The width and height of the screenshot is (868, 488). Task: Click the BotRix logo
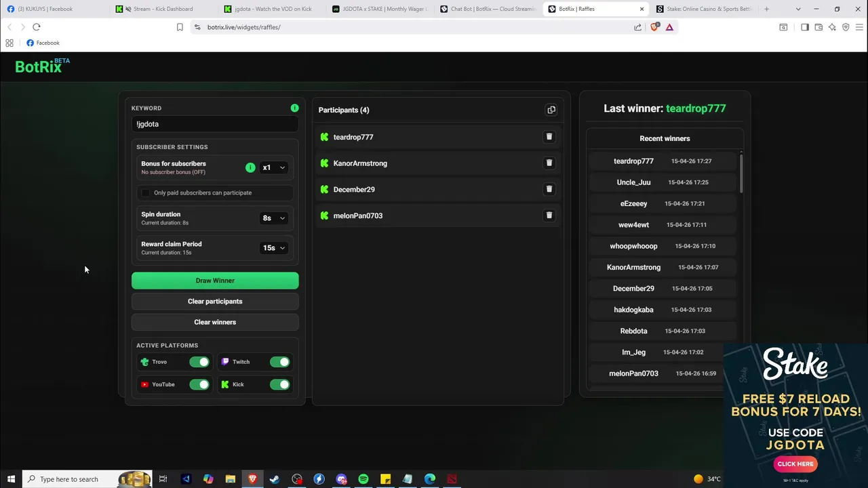[42, 66]
